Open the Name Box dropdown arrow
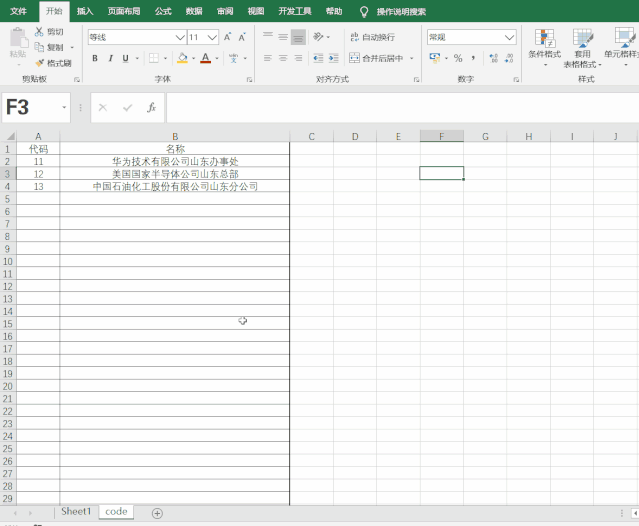Viewport: 639px width, 526px height. click(64, 108)
